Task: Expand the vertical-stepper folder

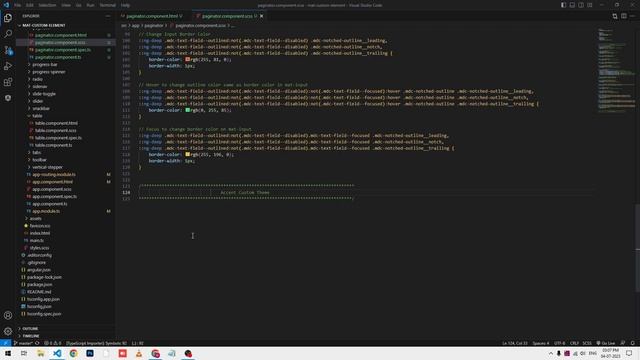Action: tap(47, 167)
